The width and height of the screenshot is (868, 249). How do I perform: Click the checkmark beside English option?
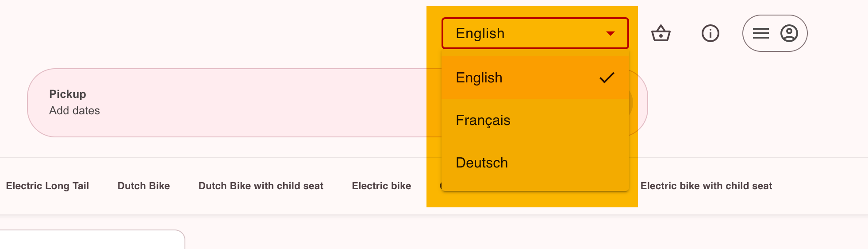(x=607, y=78)
